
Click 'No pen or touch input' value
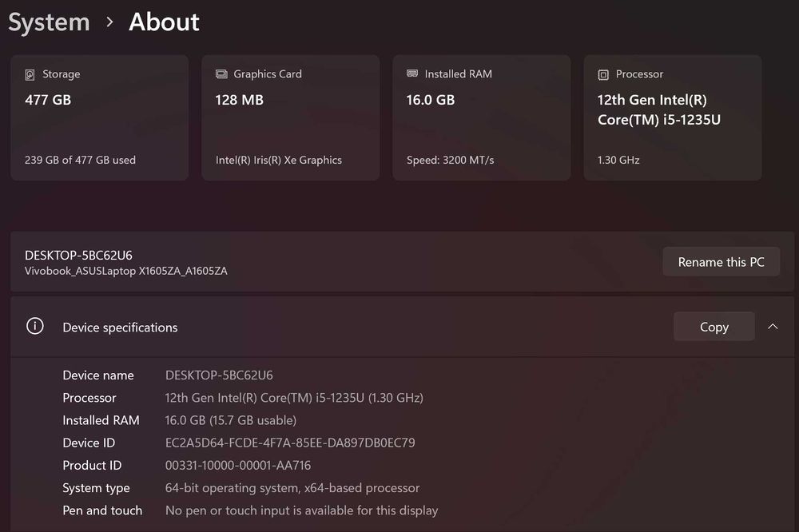click(302, 510)
